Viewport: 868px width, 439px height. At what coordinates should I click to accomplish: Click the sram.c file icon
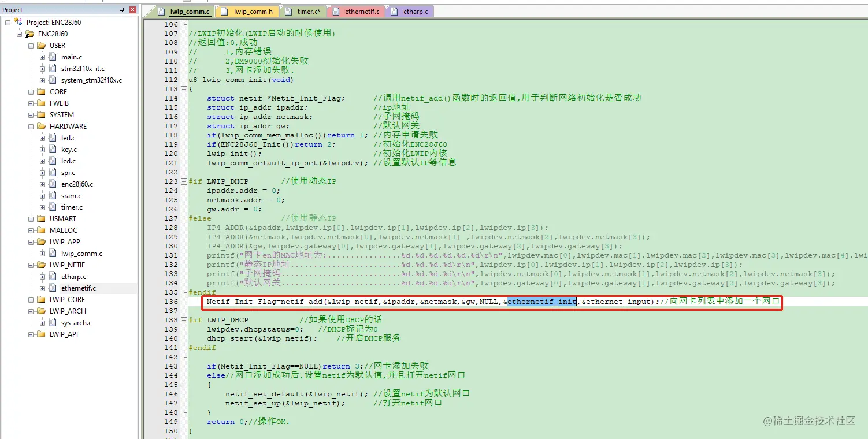[53, 196]
